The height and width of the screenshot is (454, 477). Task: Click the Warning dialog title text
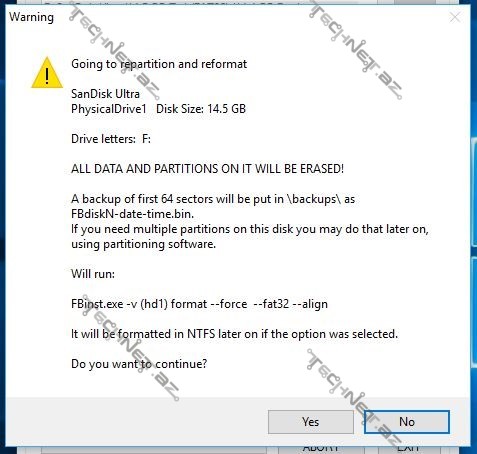31,17
